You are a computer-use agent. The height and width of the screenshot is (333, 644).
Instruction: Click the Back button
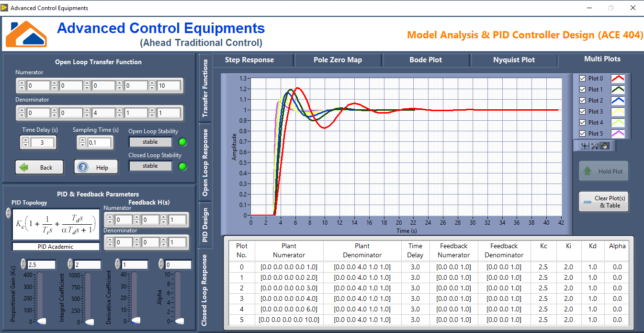pyautogui.click(x=40, y=167)
